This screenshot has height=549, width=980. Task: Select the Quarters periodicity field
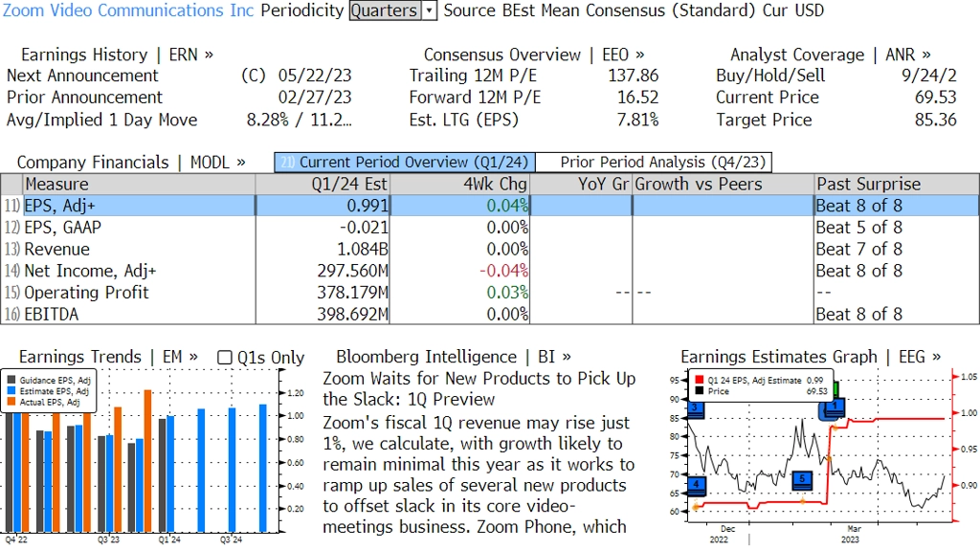385,11
